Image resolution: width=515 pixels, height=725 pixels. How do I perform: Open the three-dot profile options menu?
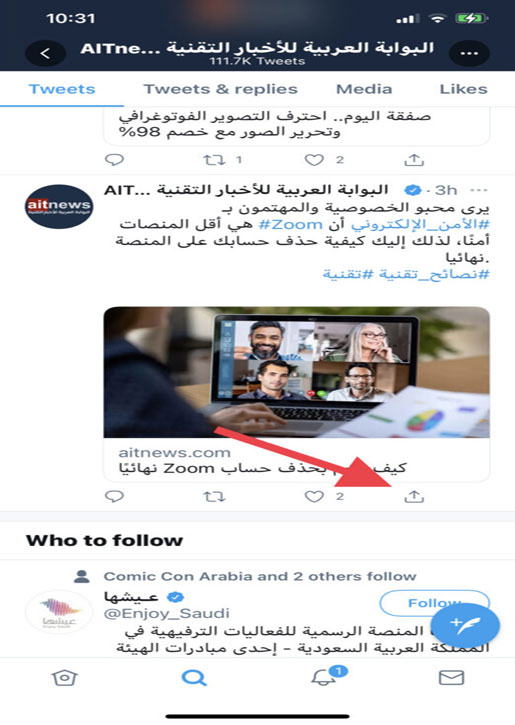coord(469,54)
